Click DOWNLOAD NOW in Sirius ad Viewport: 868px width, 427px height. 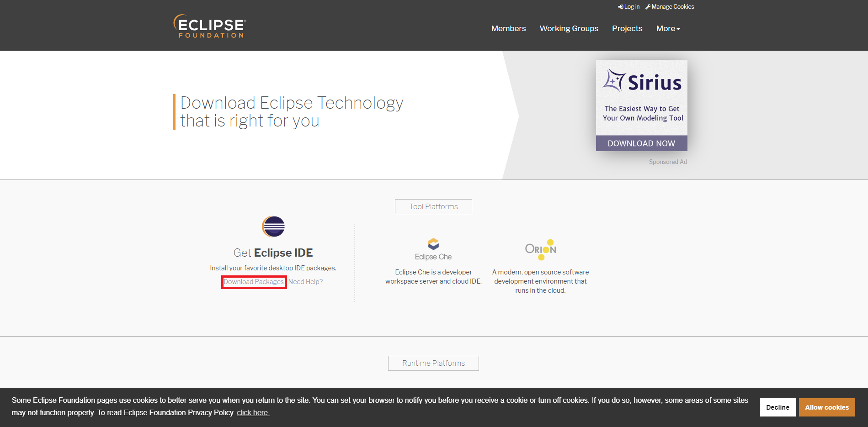click(x=641, y=143)
